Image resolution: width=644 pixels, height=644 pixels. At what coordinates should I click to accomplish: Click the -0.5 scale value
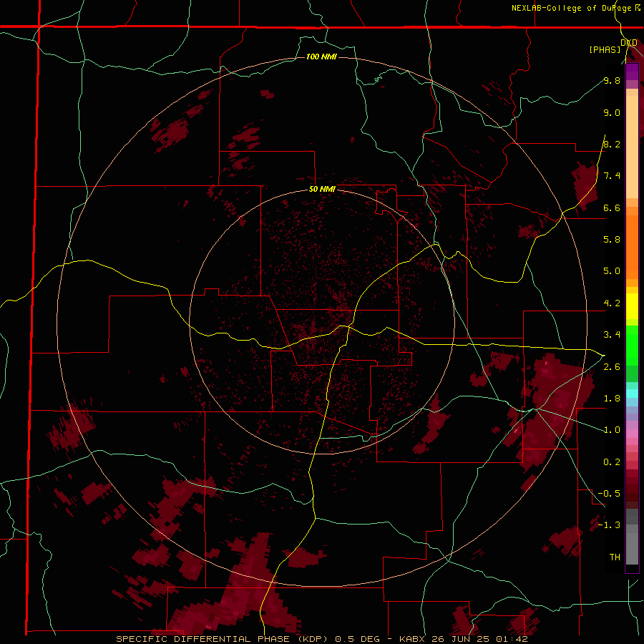click(x=609, y=494)
